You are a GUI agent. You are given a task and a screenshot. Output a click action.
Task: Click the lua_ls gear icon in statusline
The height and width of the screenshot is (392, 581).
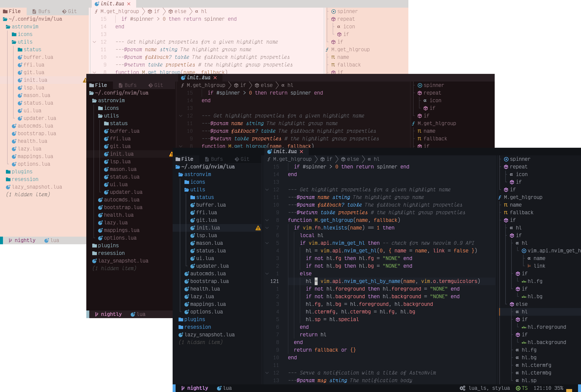[462, 388]
